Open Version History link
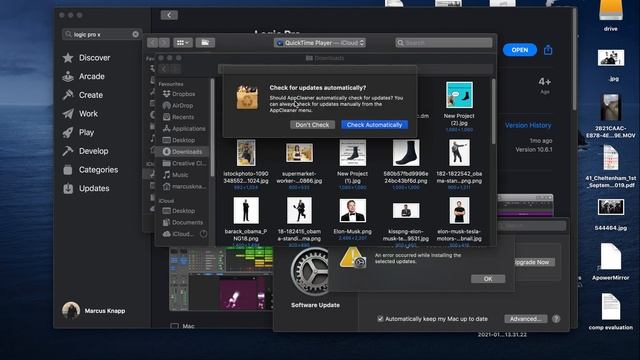Image resolution: width=640 pixels, height=360 pixels. 528,125
